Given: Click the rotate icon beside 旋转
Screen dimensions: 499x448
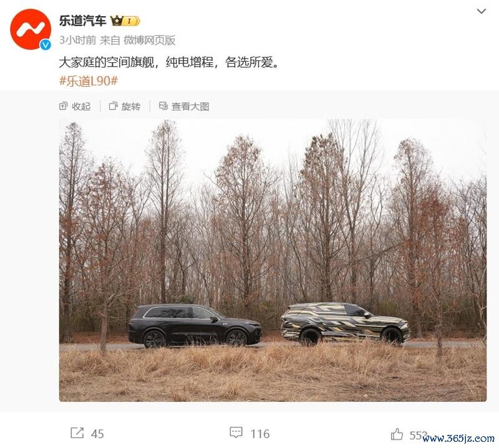Looking at the screenshot, I should [x=113, y=106].
